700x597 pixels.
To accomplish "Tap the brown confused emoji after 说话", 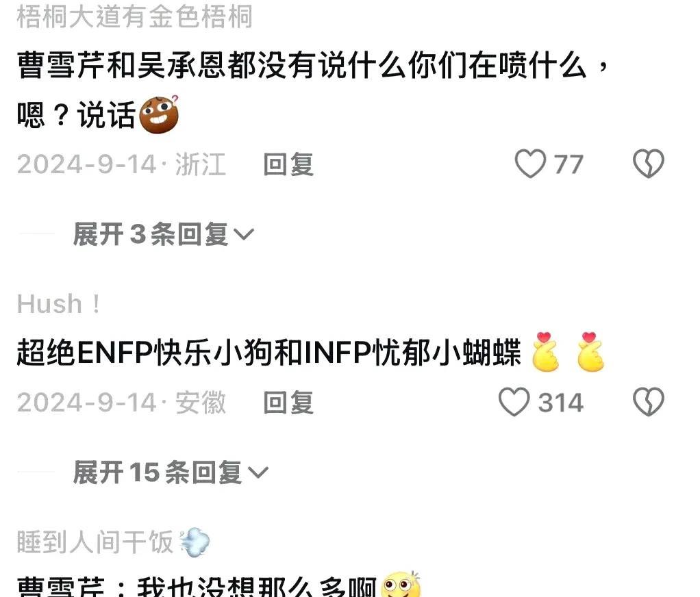I will [x=160, y=114].
